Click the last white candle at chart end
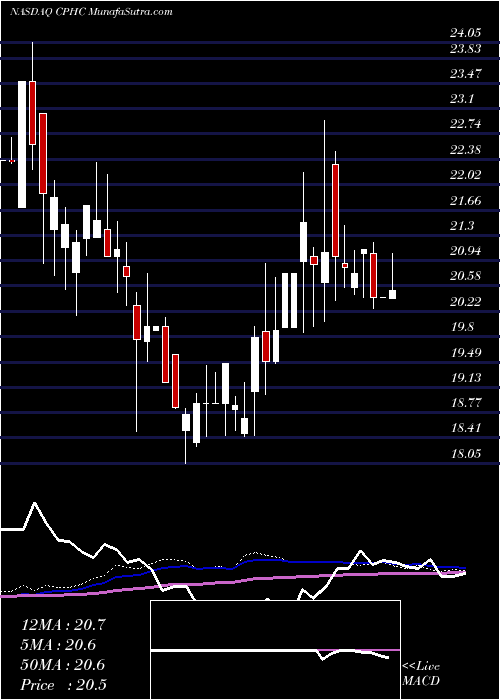The height and width of the screenshot is (700, 500). coord(392,294)
